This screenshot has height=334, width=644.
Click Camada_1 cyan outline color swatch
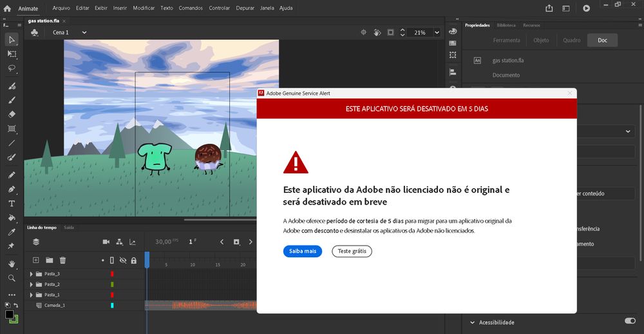112,305
